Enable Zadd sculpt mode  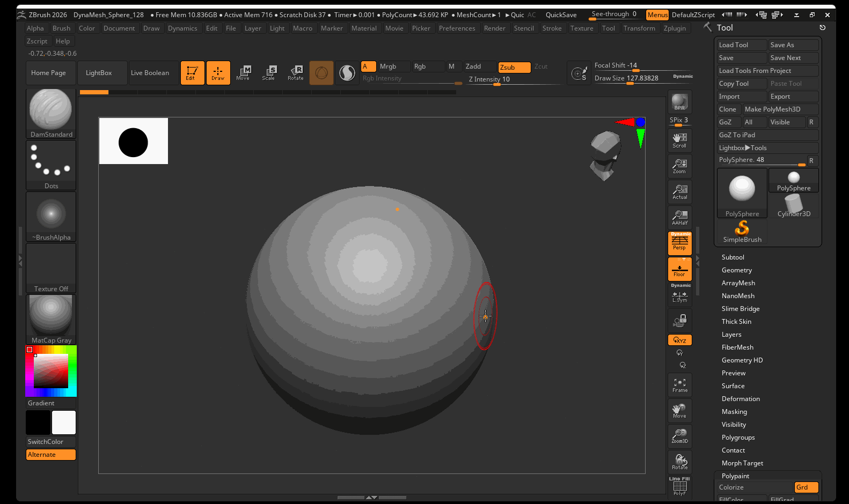[x=479, y=66]
